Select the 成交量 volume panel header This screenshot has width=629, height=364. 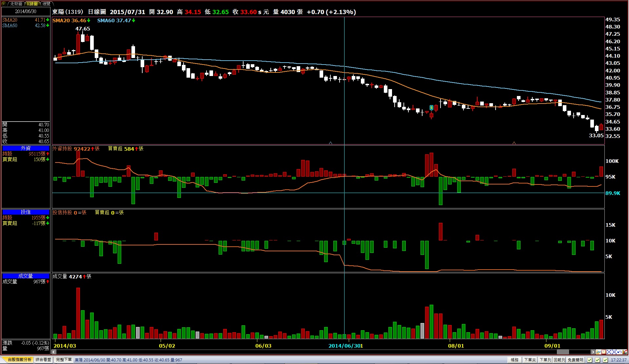26,276
